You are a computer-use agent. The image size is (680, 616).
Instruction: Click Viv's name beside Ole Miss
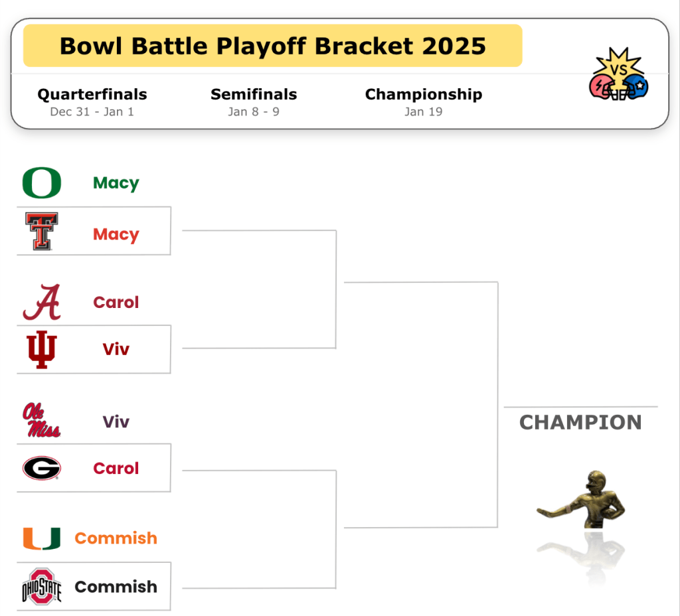coord(116,422)
